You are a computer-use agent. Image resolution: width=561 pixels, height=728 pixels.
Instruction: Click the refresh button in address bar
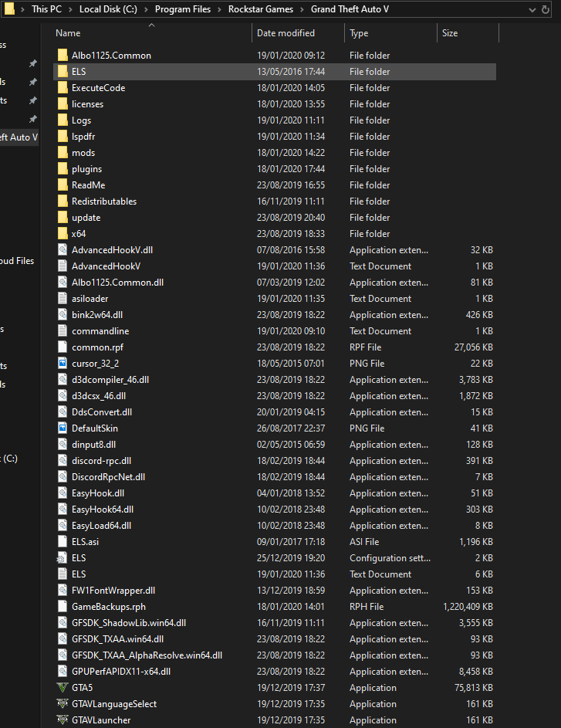pos(546,9)
